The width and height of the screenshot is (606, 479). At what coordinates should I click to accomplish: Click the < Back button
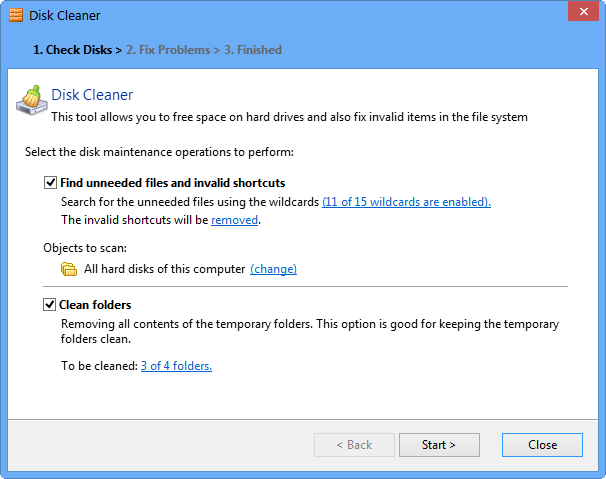pos(354,445)
